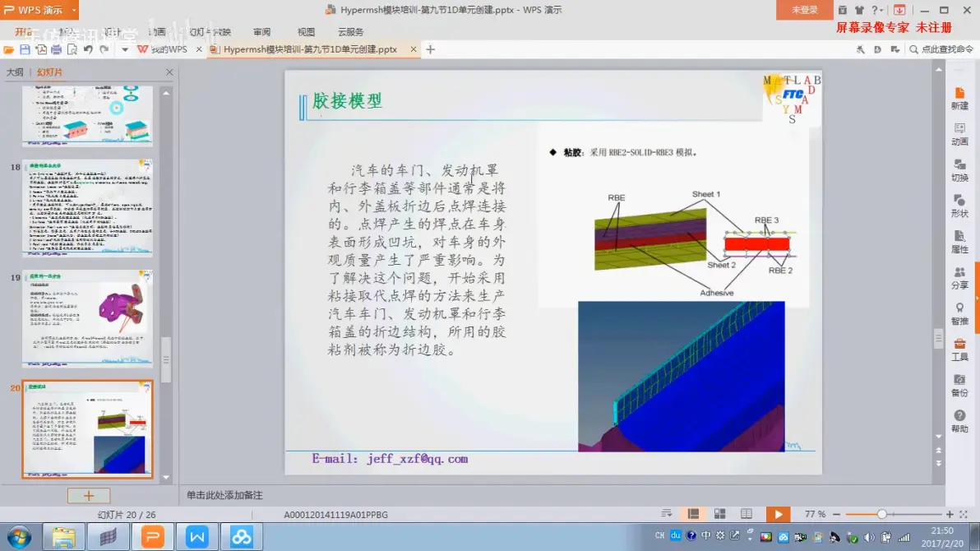Select slide 19 thumbnail
980x551 pixels.
87,317
